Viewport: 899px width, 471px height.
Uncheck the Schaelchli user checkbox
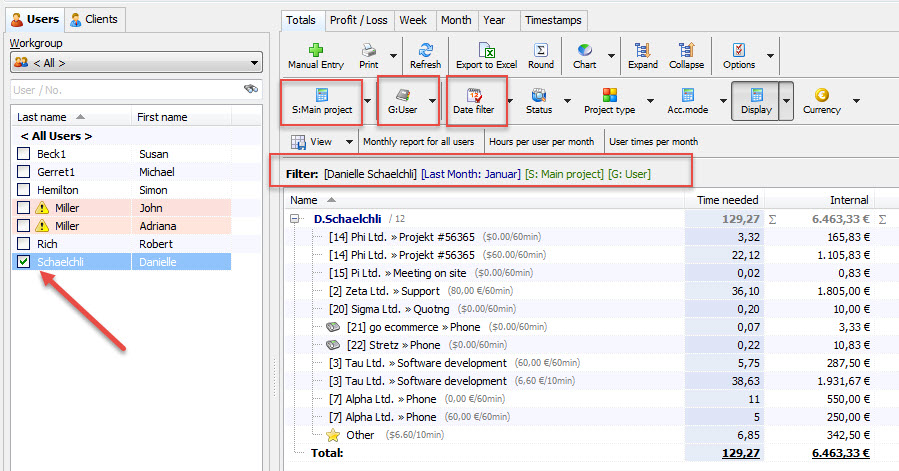point(24,262)
